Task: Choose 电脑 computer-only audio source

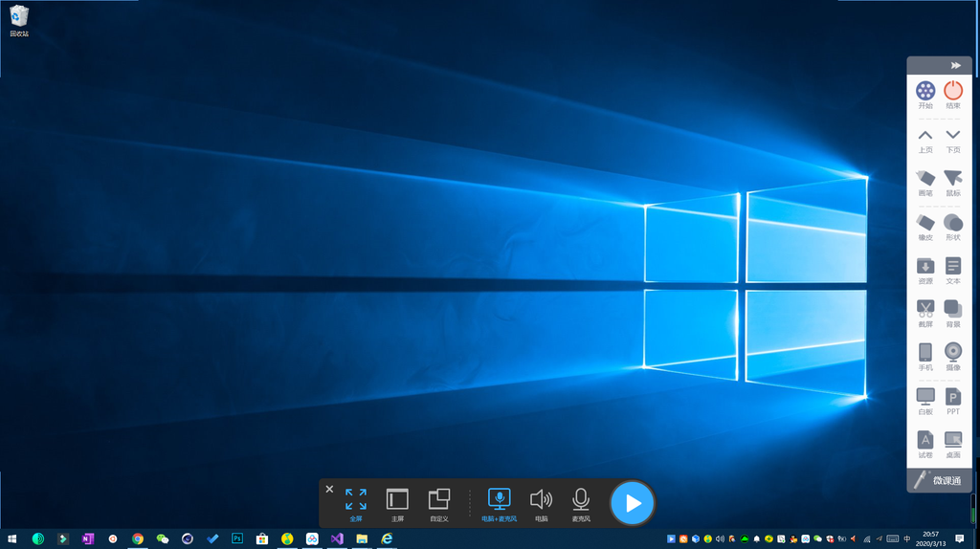Action: coord(542,505)
